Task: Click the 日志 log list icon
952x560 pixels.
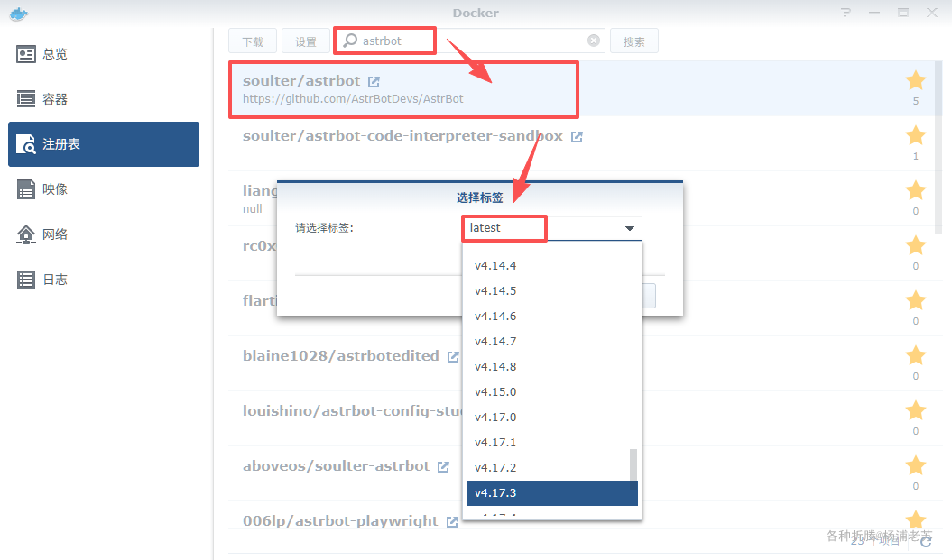Action: coord(25,279)
